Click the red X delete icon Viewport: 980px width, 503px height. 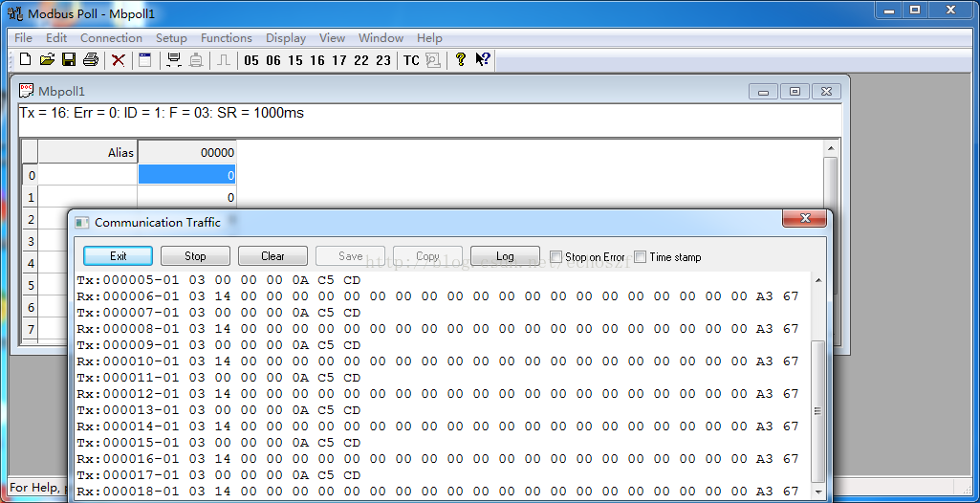tap(119, 60)
